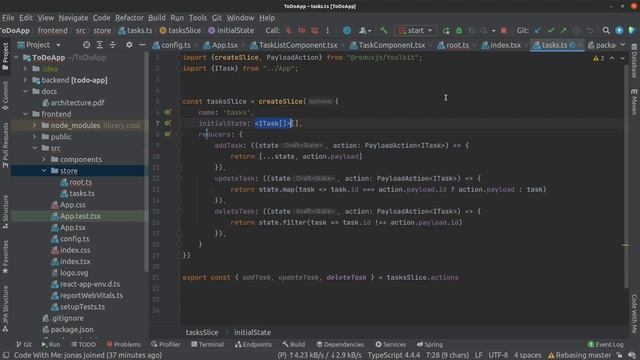Open the hidden editor tabs dropdown
Image resolution: width=640 pixels, height=360 pixels.
[x=622, y=45]
